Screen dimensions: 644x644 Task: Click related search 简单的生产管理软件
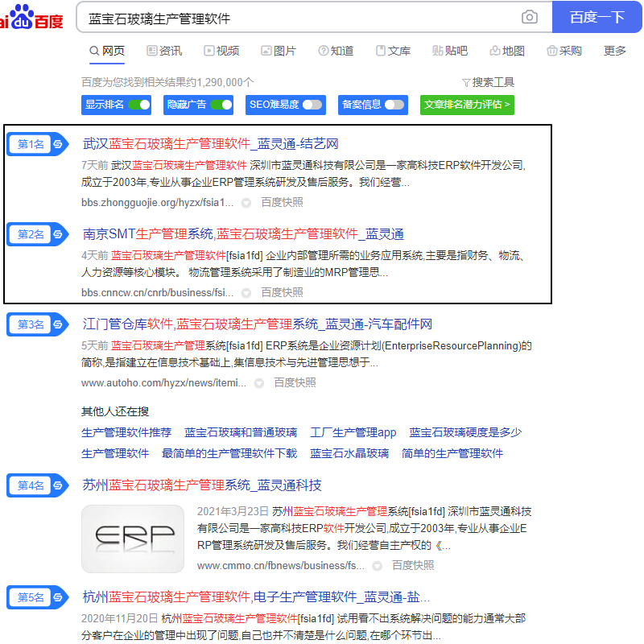coord(452,454)
